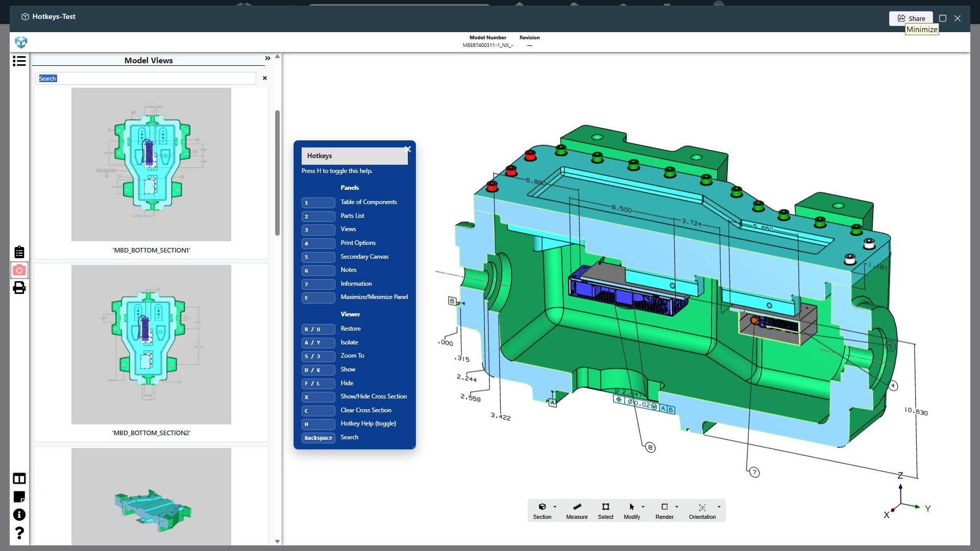Open the Help question mark icon

(19, 533)
